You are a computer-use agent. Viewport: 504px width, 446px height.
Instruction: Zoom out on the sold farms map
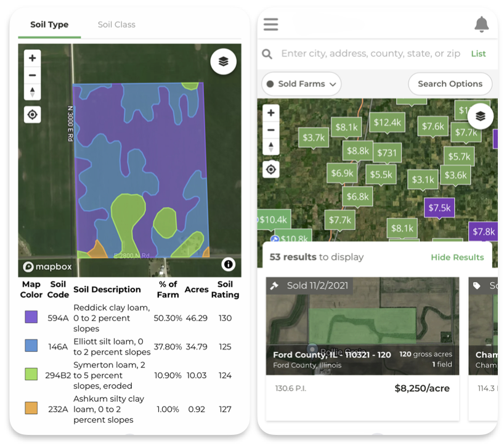(x=271, y=131)
